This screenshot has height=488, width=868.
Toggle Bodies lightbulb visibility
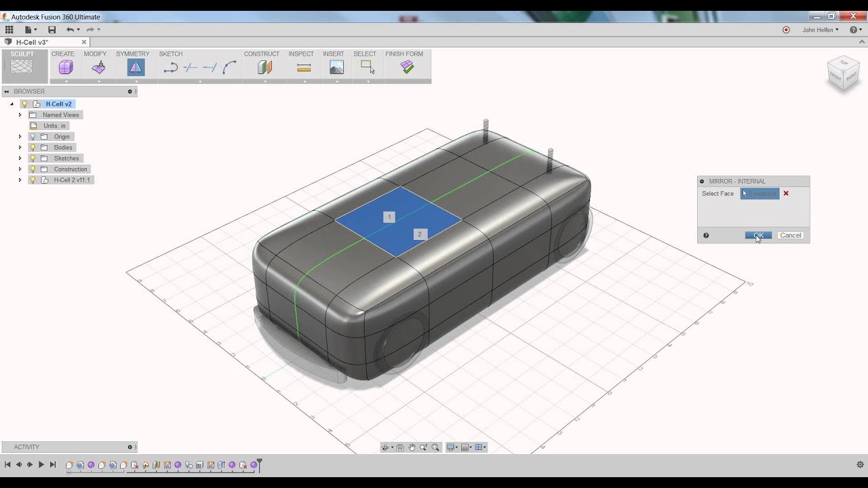click(x=33, y=148)
